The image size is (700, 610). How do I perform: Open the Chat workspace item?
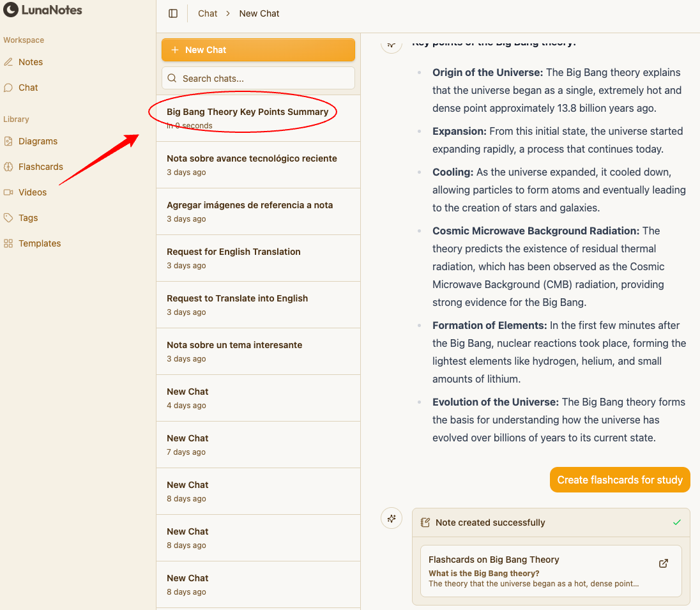click(28, 88)
